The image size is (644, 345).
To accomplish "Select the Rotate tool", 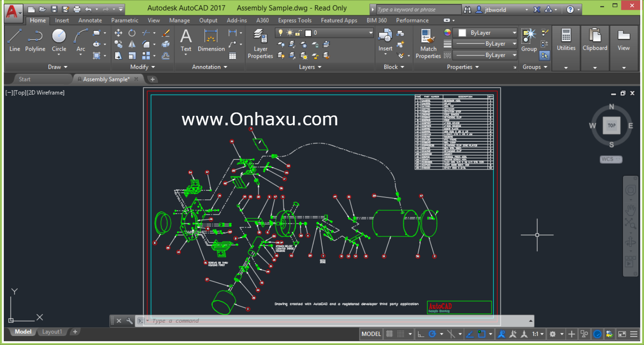I will click(x=132, y=33).
